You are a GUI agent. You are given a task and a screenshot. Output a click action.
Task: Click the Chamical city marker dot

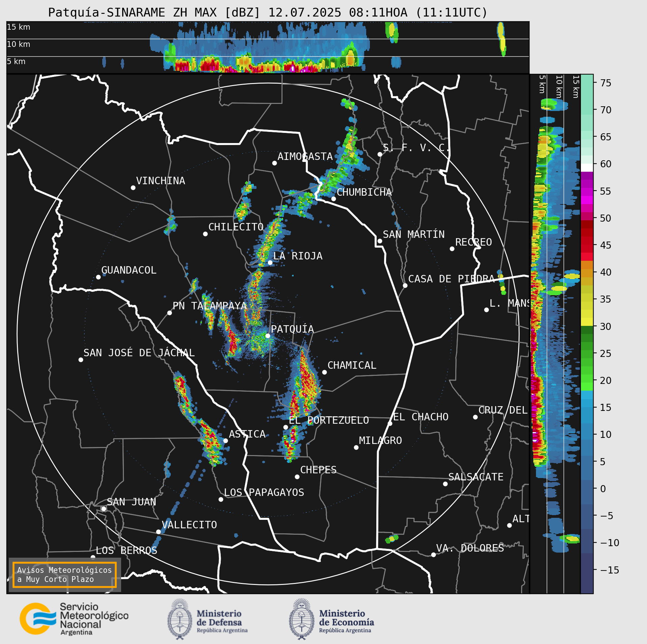pyautogui.click(x=324, y=372)
